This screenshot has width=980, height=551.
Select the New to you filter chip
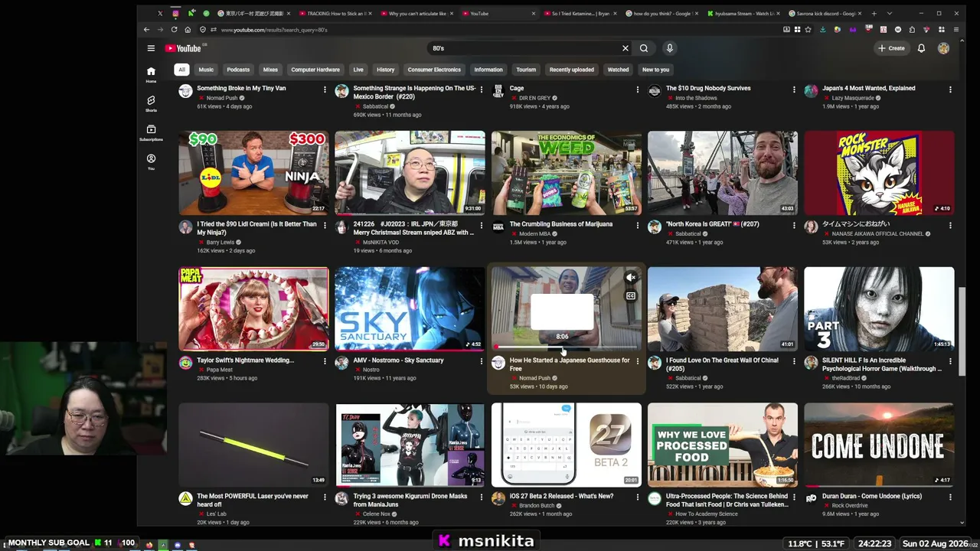tap(655, 70)
